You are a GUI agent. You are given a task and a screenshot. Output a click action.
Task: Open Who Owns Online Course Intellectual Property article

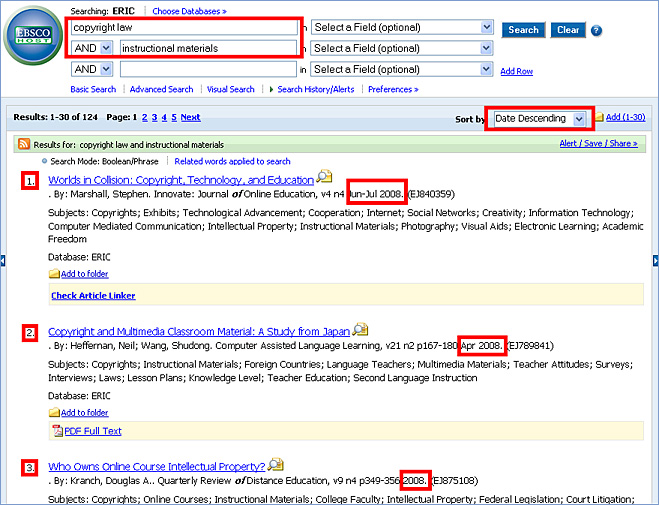pyautogui.click(x=156, y=467)
